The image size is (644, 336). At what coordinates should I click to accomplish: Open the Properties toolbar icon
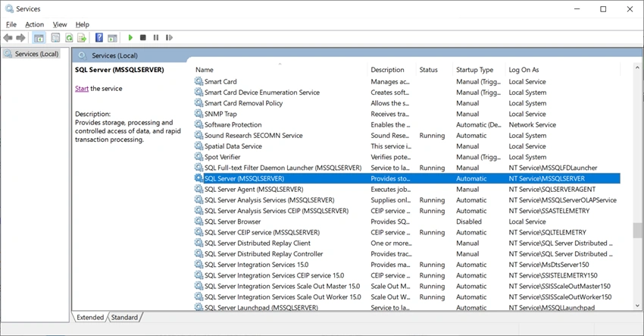55,38
